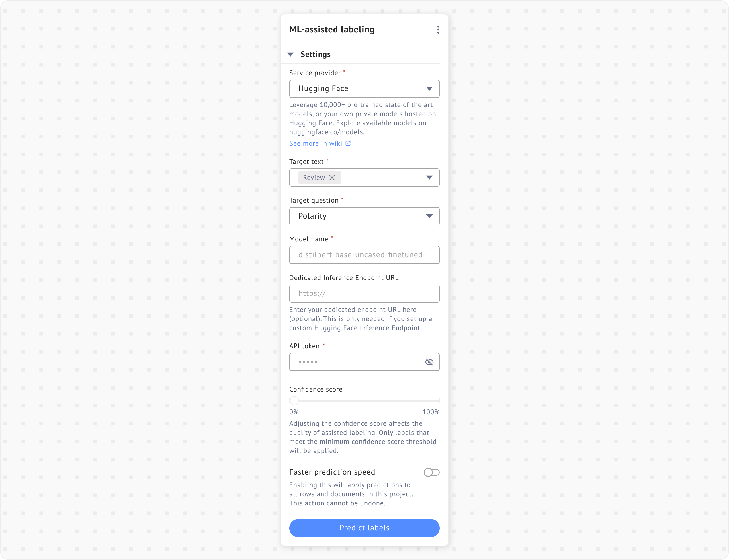Click the Settings section header
This screenshot has height=560, width=729.
[x=315, y=54]
